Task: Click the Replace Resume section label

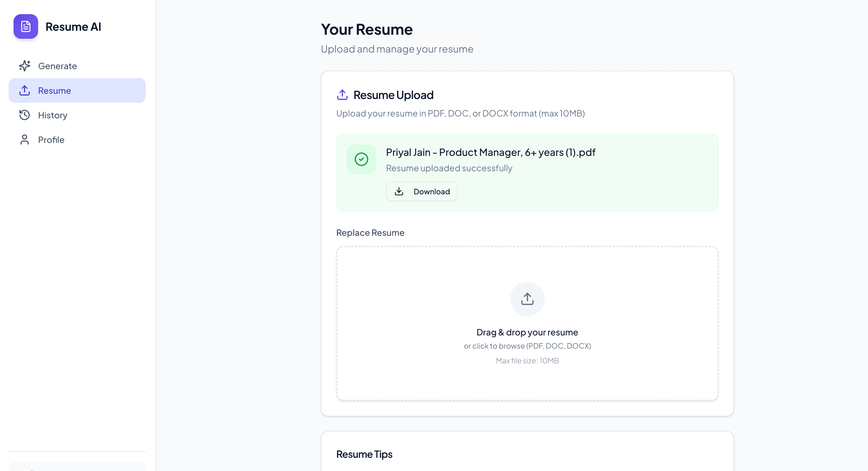Action: [x=370, y=232]
